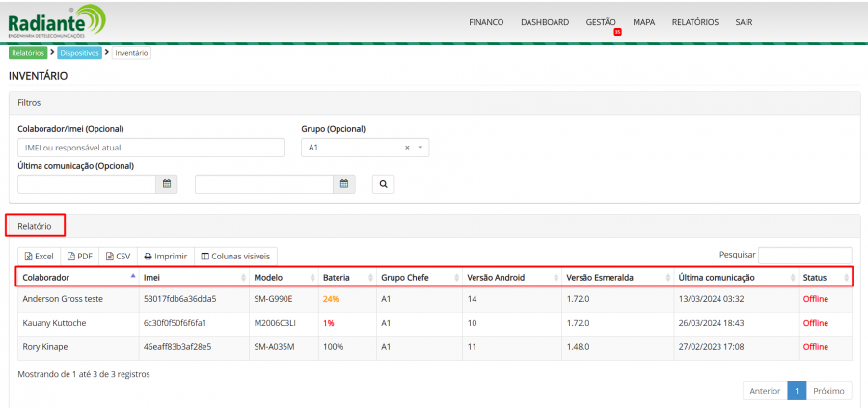
Task: Sort table by Colaborador column
Action: pos(77,277)
